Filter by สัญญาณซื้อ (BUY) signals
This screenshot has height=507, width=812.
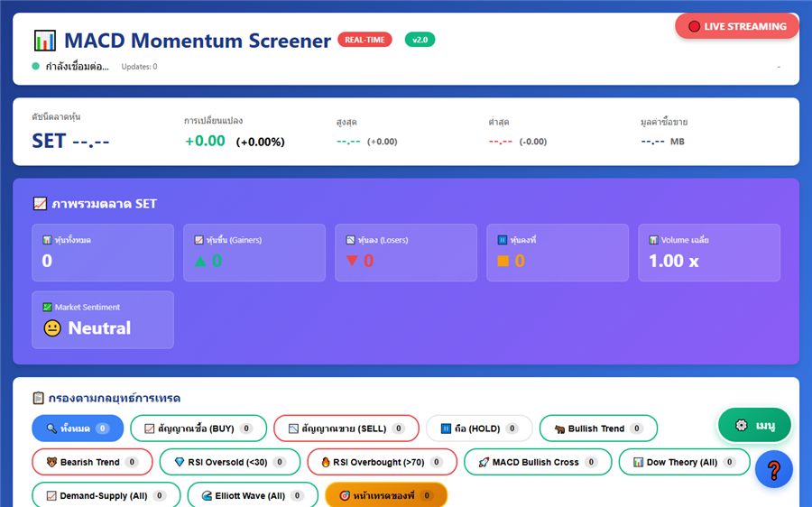point(198,429)
